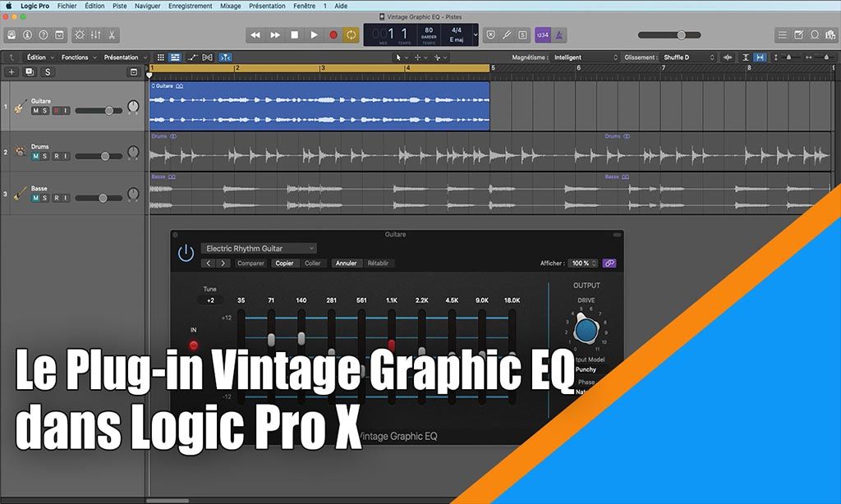Viewport: 841px width, 504px height.
Task: Open the pointer left-click tool menu
Action: coord(401,57)
